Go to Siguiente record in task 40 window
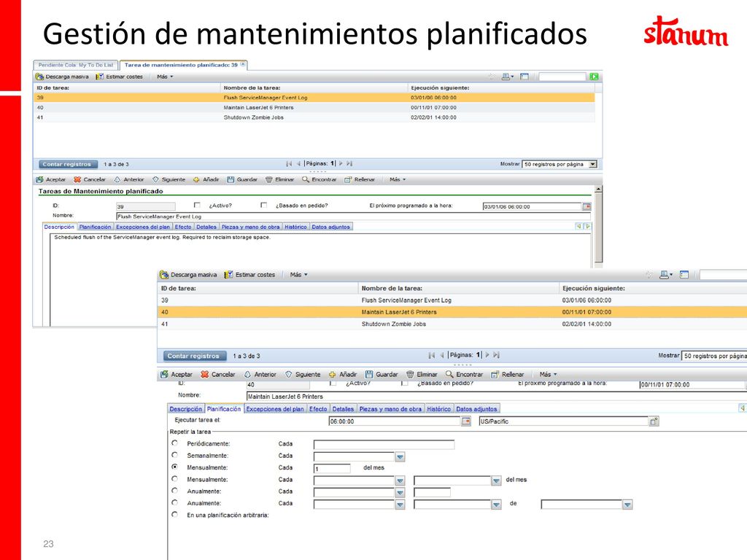The image size is (747, 560). (303, 374)
